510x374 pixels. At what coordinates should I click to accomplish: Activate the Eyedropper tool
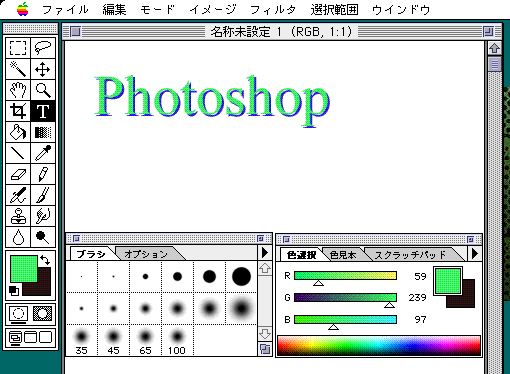pos(43,153)
